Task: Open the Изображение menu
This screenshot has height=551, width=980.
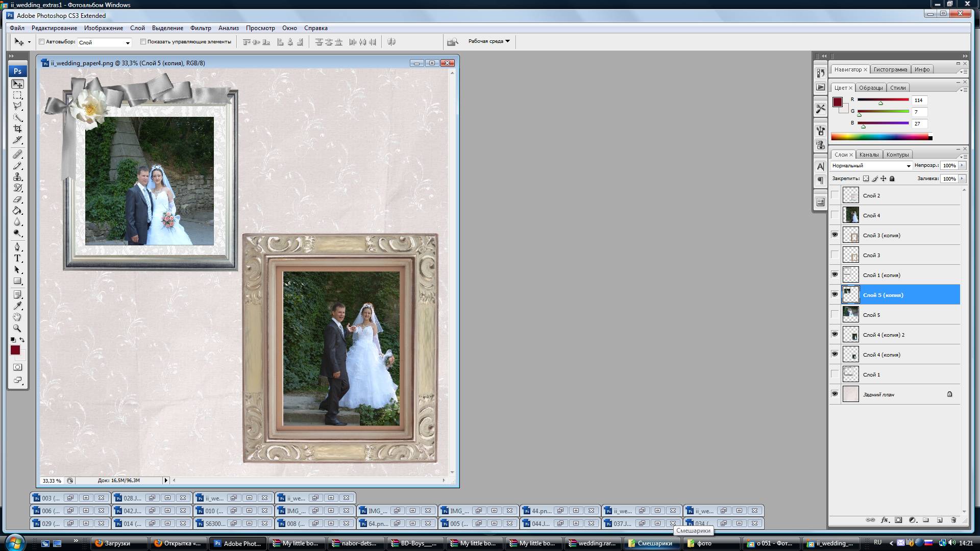Action: [x=104, y=28]
